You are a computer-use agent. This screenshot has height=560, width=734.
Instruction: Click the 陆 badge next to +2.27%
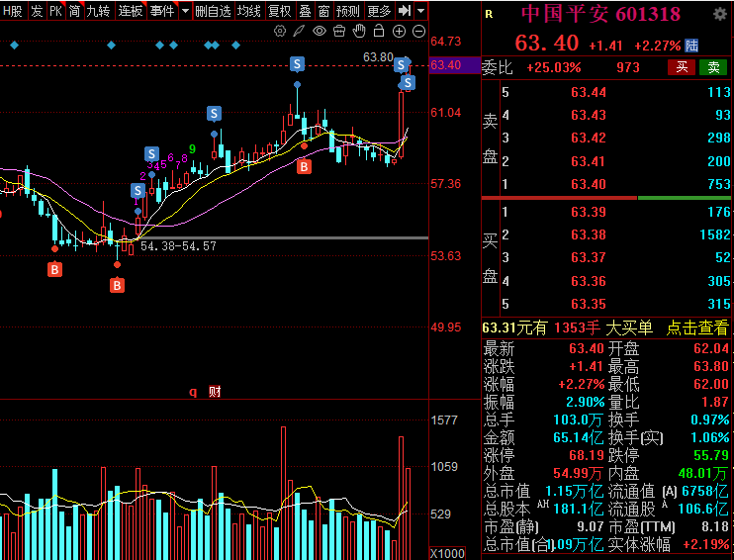click(x=691, y=46)
